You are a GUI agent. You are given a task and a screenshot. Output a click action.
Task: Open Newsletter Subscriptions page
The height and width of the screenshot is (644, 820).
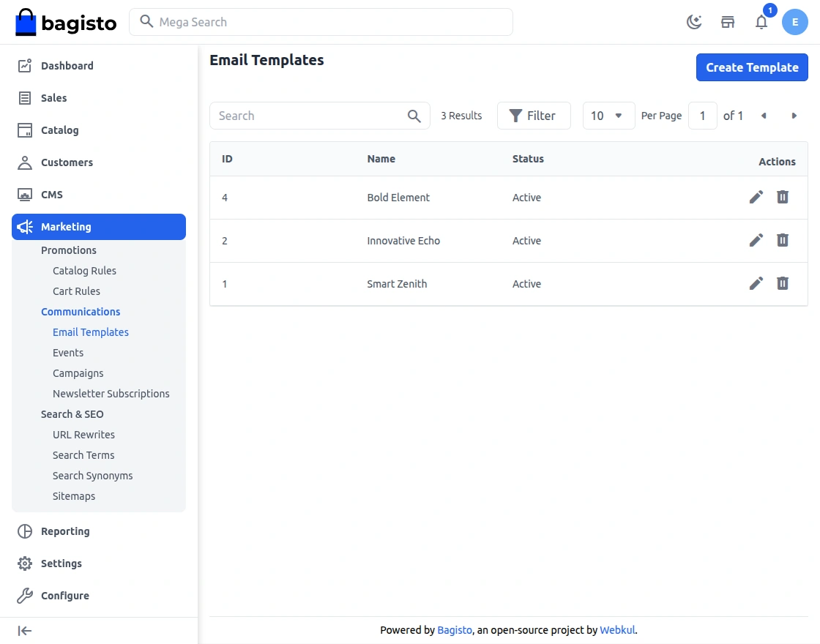(x=111, y=394)
